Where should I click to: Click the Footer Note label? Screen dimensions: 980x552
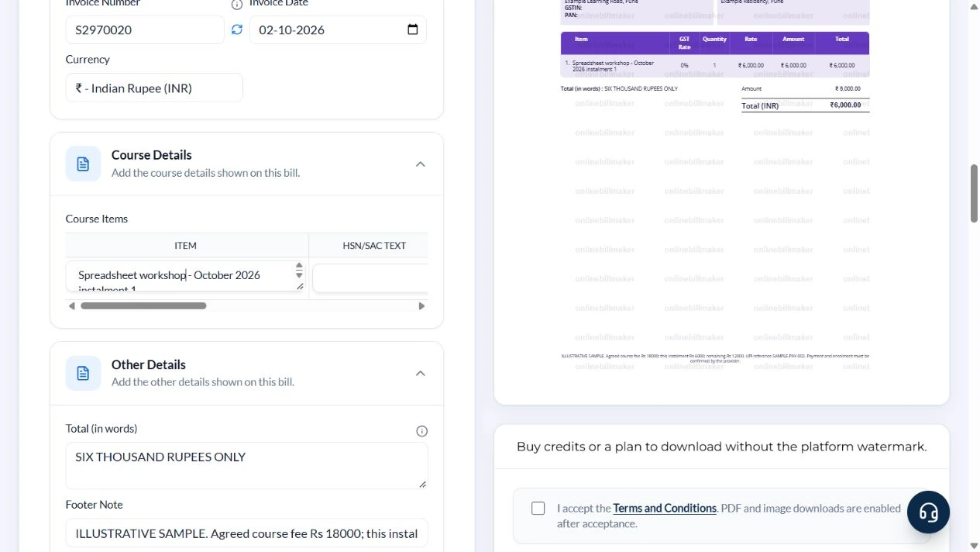pos(95,505)
